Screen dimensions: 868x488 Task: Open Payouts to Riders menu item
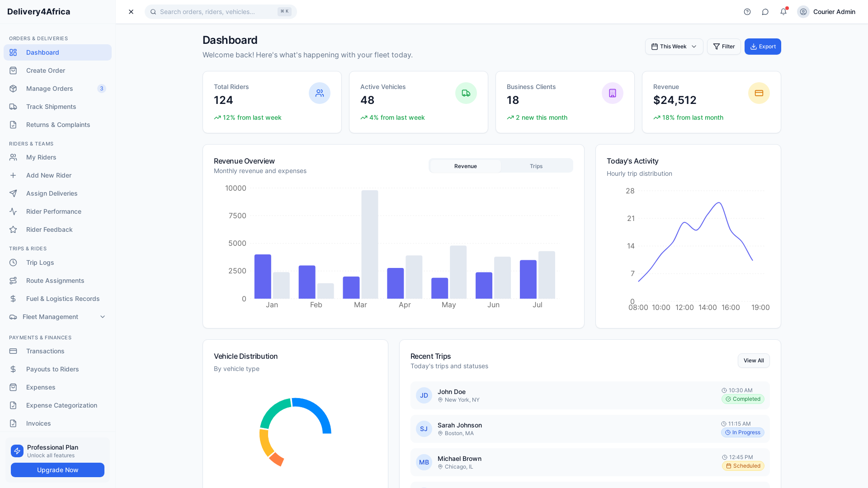57,369
